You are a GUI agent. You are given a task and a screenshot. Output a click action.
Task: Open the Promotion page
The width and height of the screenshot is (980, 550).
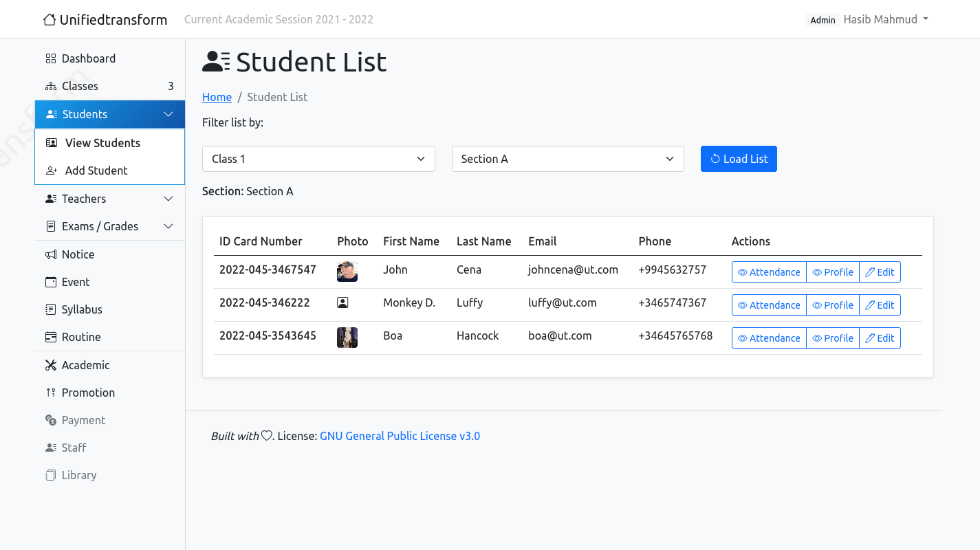110,393
